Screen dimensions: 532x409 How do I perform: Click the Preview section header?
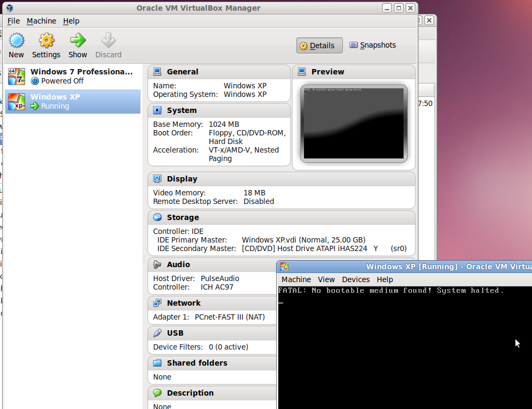pyautogui.click(x=354, y=72)
